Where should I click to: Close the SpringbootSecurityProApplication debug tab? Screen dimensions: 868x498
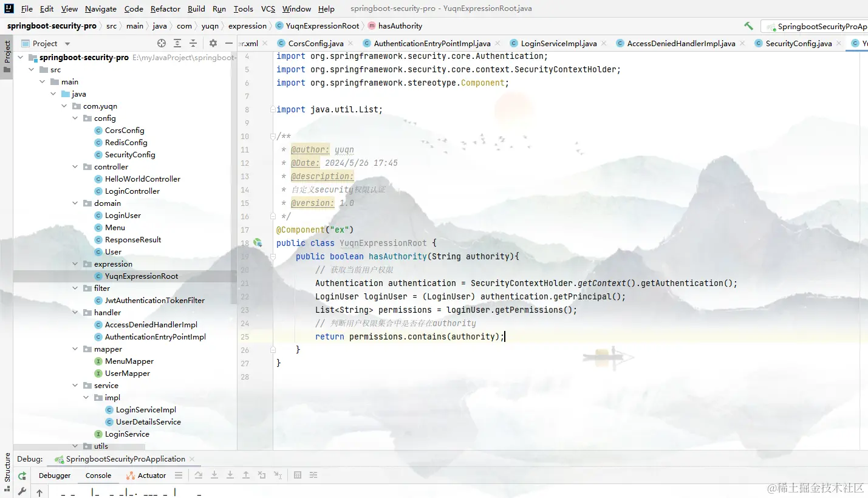[192, 459]
